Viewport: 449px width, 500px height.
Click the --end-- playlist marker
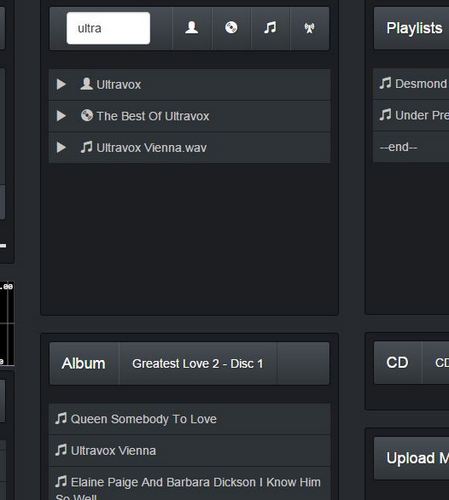coord(399,147)
